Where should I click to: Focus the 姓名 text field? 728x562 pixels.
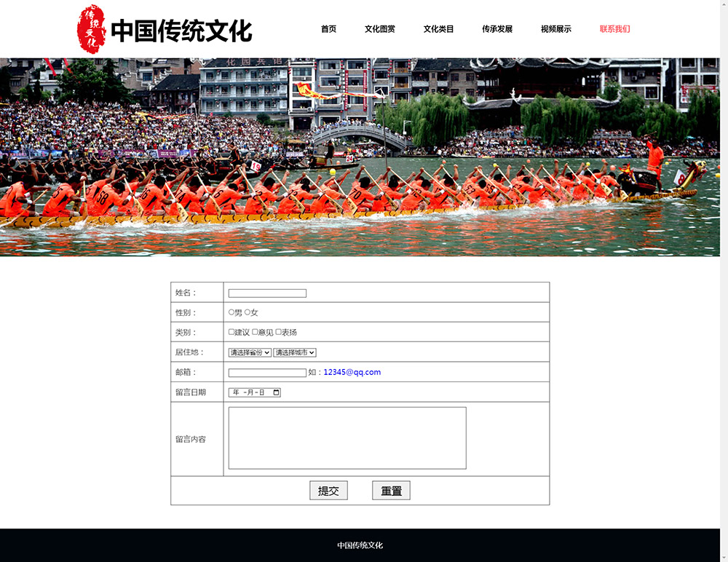point(267,293)
